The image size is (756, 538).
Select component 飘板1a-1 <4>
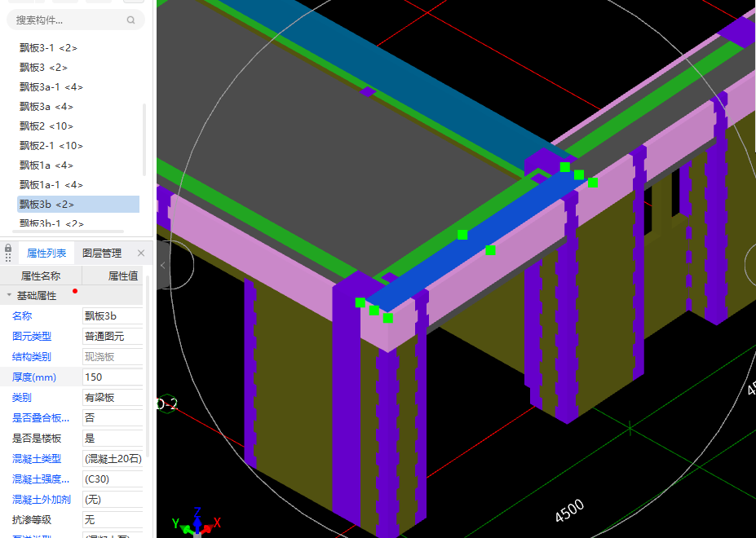tap(51, 185)
